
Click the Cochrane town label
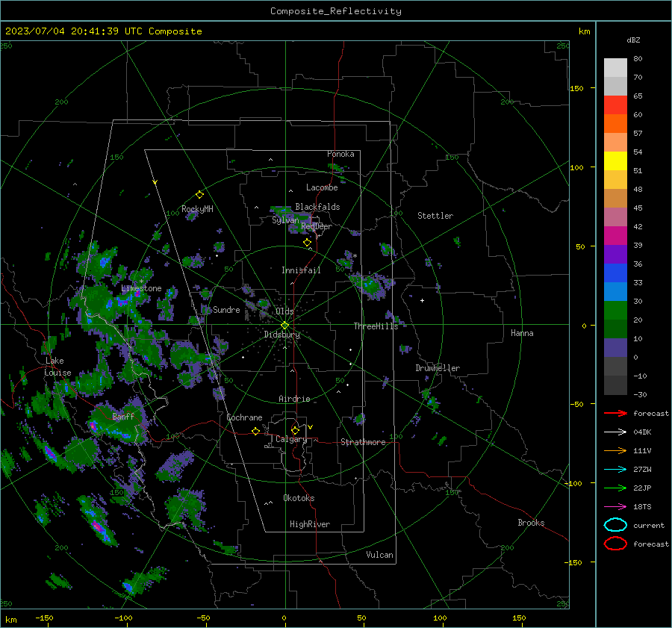pos(244,417)
